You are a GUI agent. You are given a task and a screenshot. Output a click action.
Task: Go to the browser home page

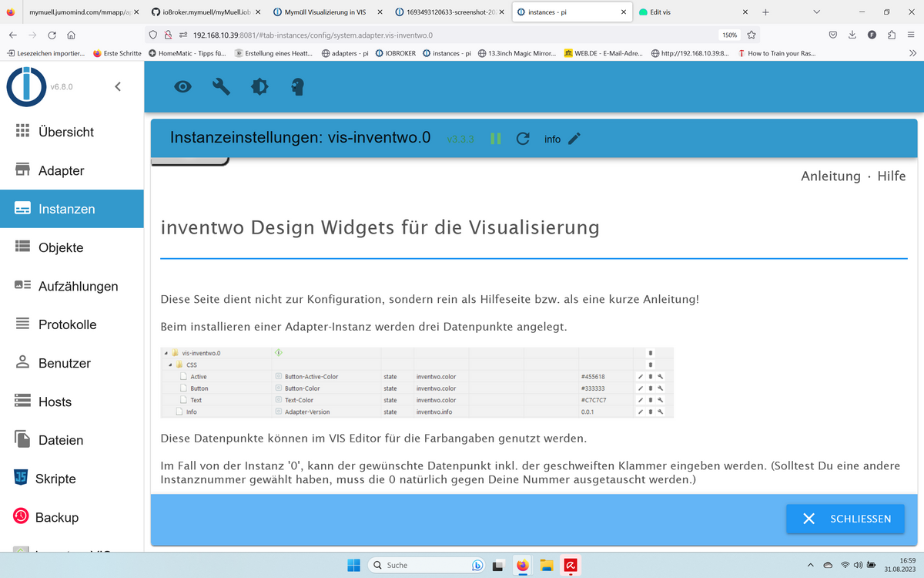pos(71,35)
